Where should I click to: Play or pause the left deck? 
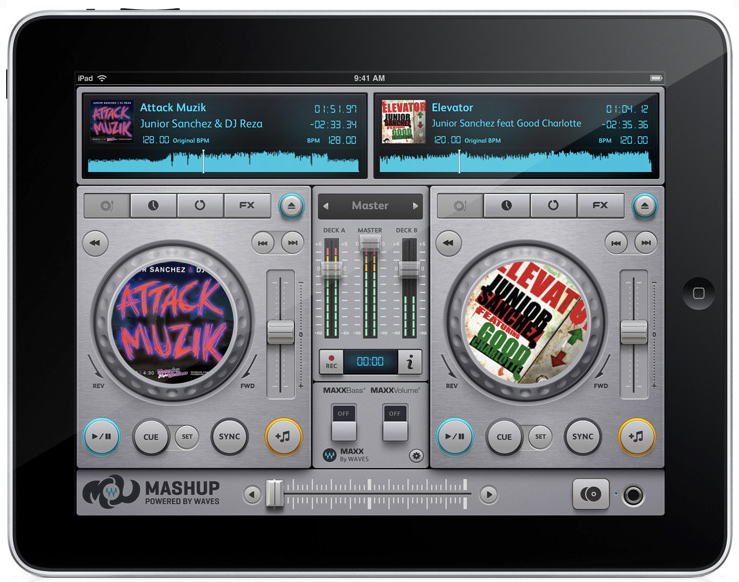[x=102, y=437]
